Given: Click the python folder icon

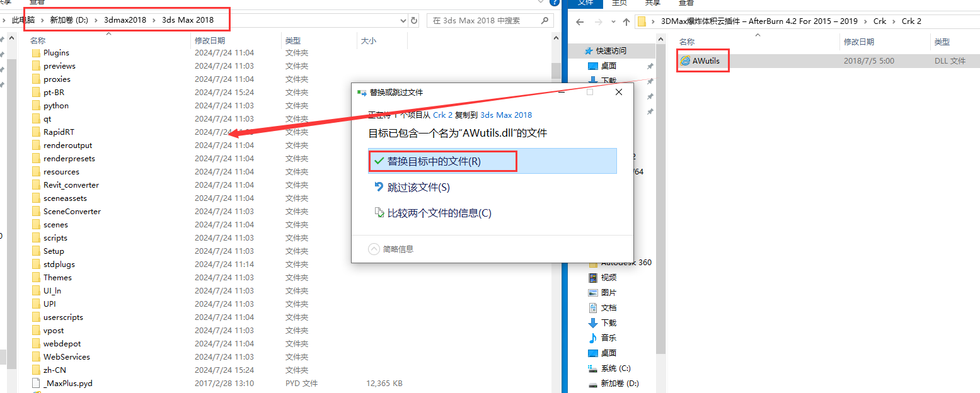Looking at the screenshot, I should (36, 106).
